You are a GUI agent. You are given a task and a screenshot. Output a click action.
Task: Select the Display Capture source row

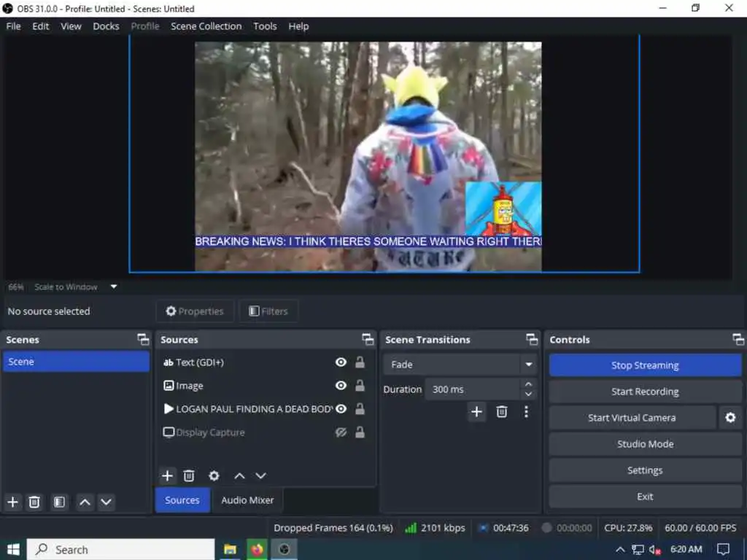(x=265, y=432)
